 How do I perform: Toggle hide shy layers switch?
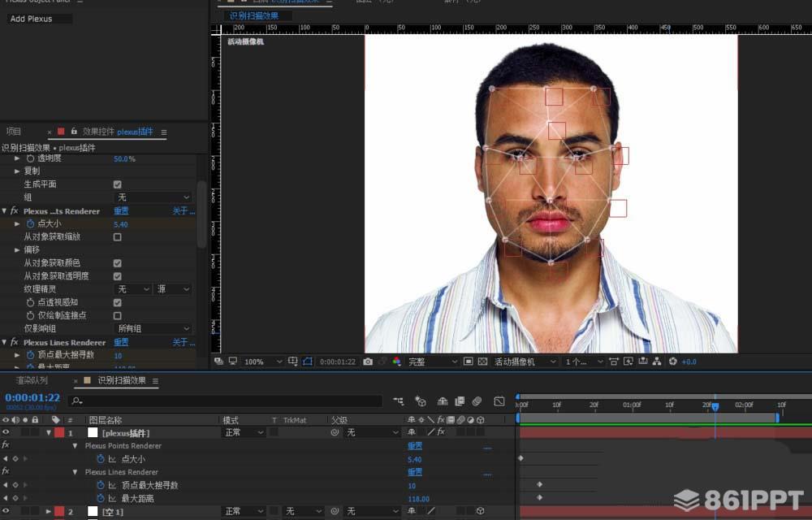[x=443, y=401]
